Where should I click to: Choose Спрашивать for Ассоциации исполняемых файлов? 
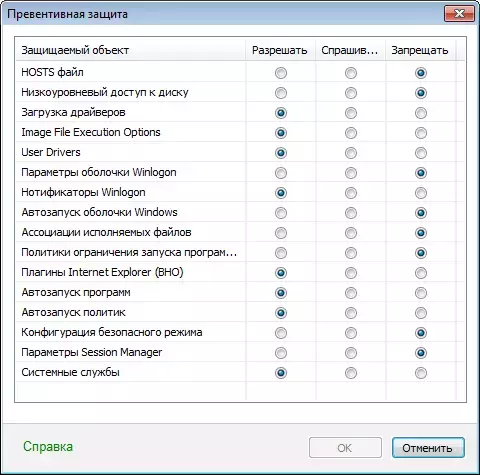tap(351, 233)
